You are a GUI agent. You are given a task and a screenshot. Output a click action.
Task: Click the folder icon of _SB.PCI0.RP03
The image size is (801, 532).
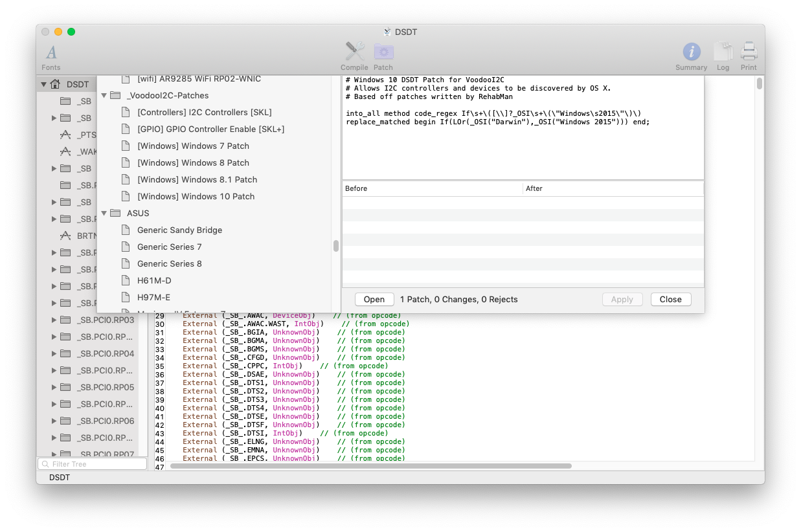click(65, 320)
